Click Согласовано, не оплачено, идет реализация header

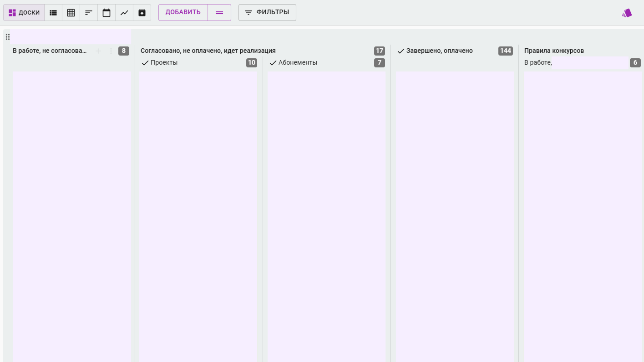208,51
